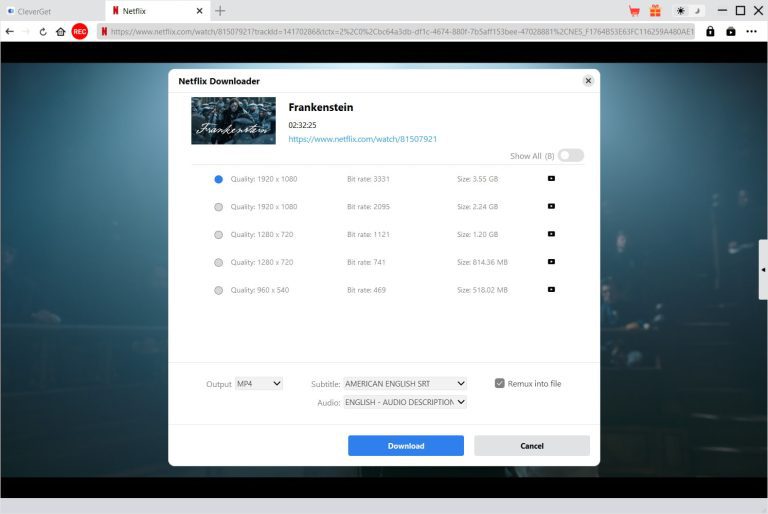
Task: Click the red REC record button
Action: 80,32
